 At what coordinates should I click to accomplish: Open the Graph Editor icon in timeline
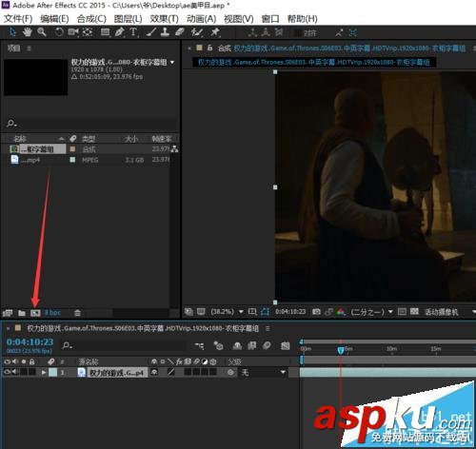286,345
